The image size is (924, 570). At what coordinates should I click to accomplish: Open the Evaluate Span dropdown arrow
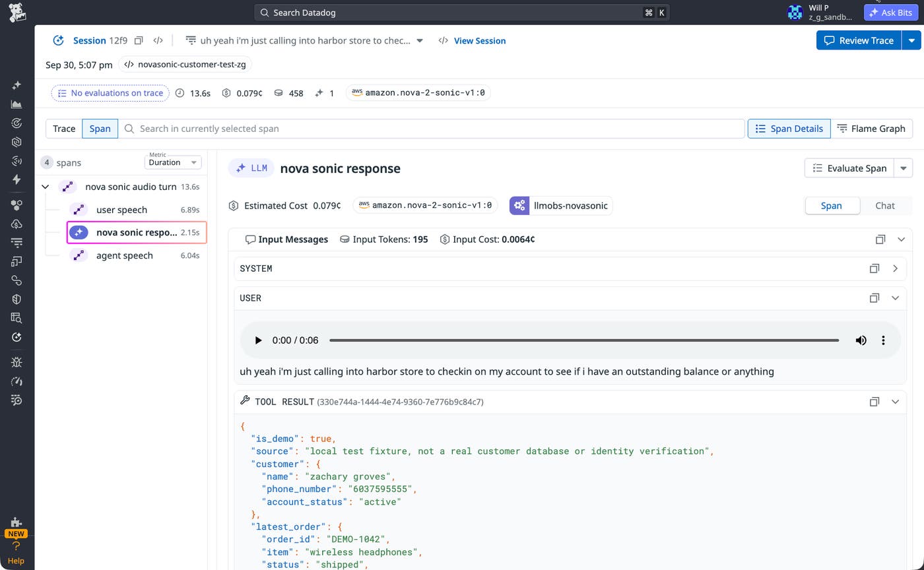903,168
